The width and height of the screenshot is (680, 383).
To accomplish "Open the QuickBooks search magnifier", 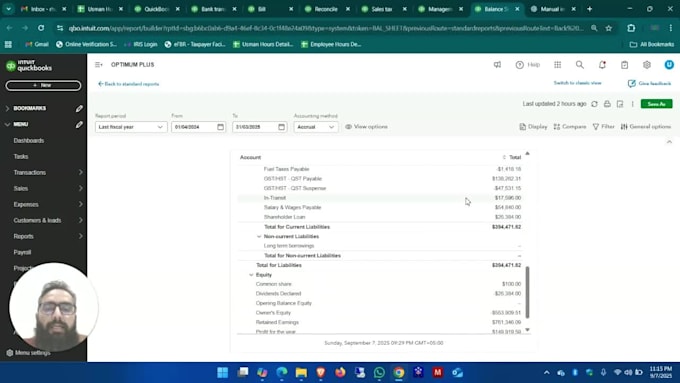I will click(x=579, y=65).
